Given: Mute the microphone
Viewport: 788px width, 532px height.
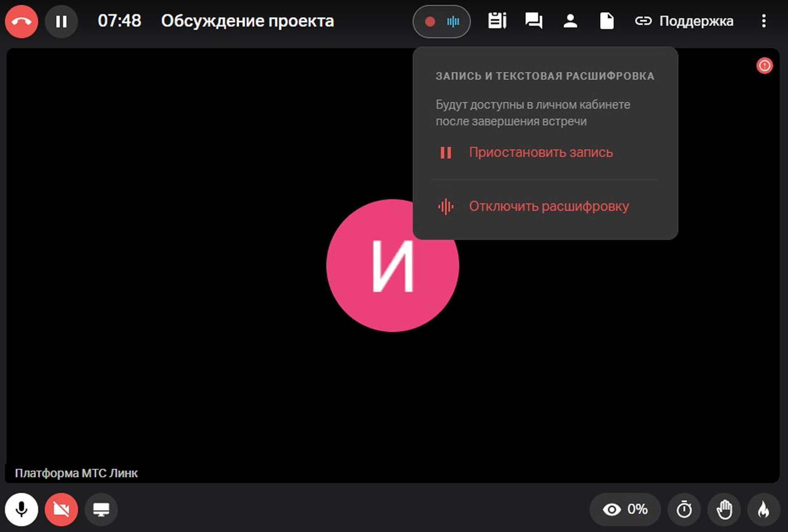Looking at the screenshot, I should (x=21, y=509).
